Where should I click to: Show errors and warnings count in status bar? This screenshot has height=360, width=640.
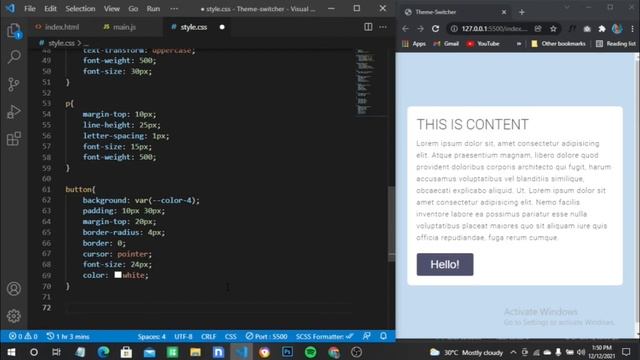pos(23,336)
